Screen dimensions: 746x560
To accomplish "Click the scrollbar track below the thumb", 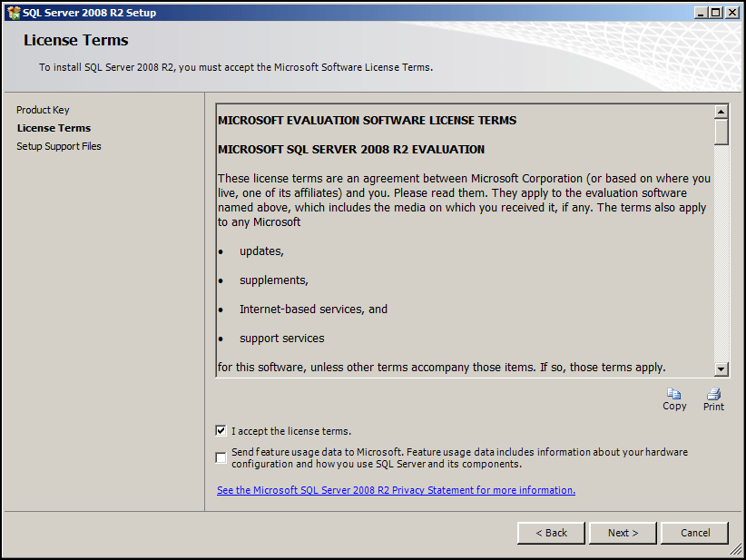I will click(x=721, y=254).
